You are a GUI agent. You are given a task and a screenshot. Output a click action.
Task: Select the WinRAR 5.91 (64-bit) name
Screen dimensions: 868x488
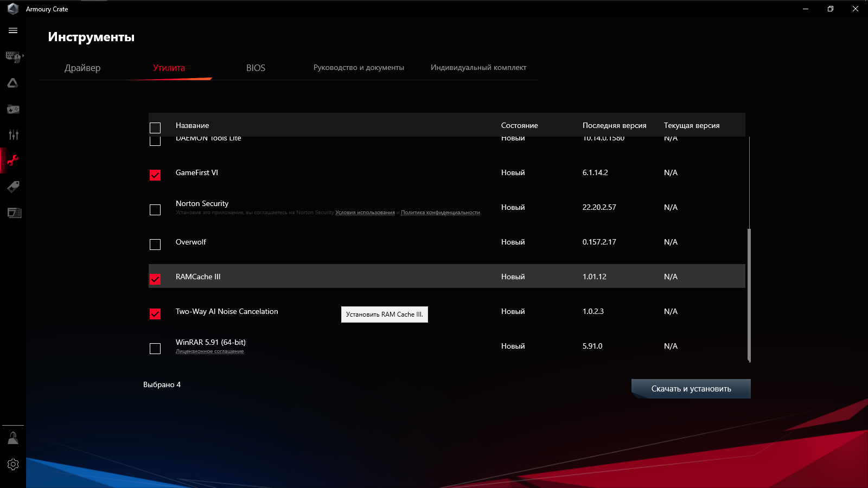210,342
